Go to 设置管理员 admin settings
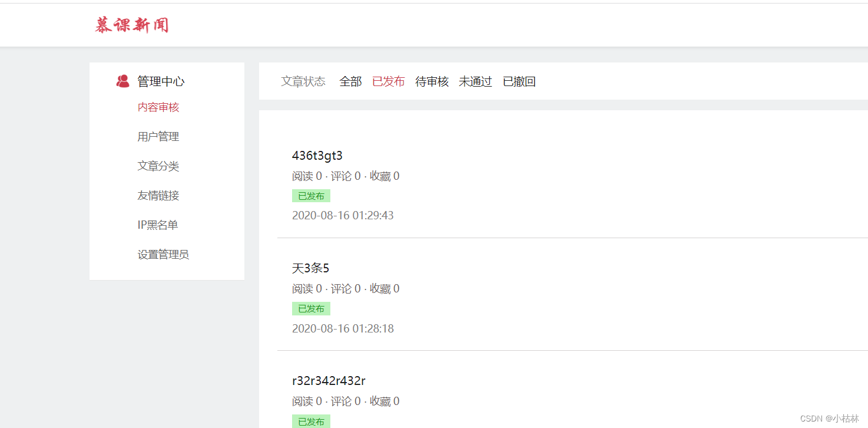Viewport: 868px width, 428px height. [x=163, y=253]
